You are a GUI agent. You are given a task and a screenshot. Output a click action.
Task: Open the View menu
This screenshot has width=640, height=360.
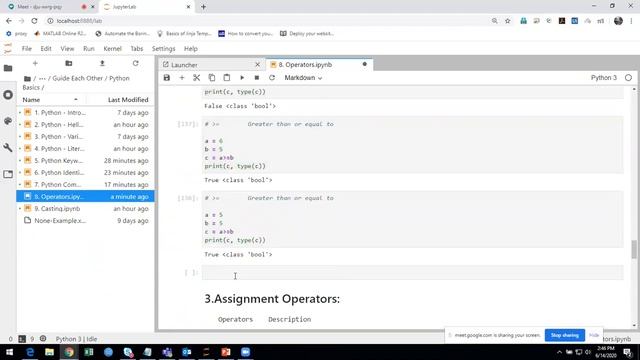[x=67, y=49]
